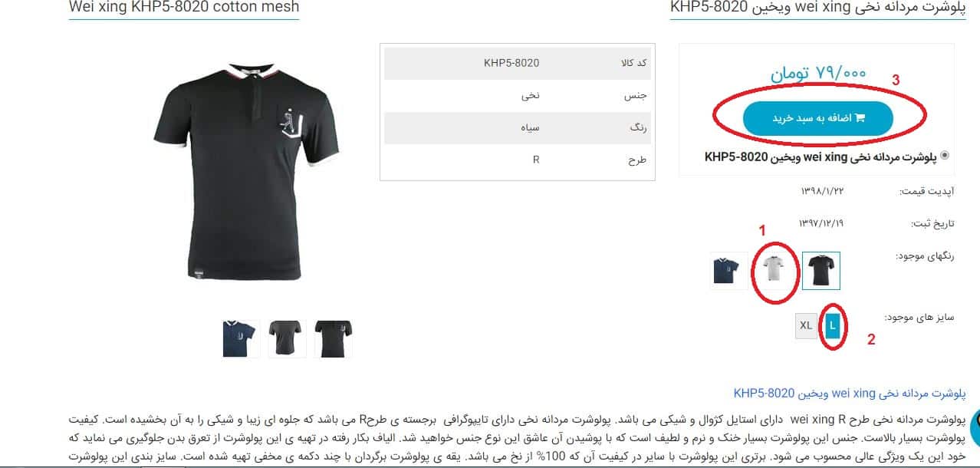The width and height of the screenshot is (980, 468).
Task: Select size XL
Action: (806, 325)
